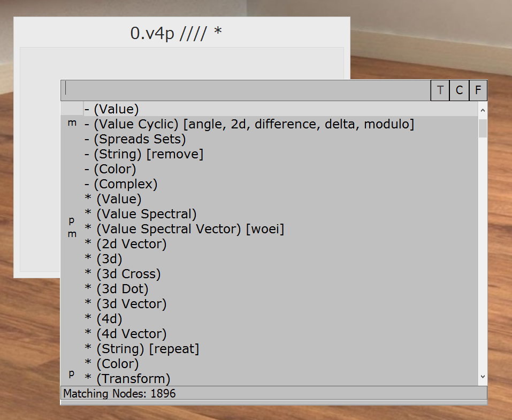Choose the '* (3d Cross)' node
Image resolution: width=512 pixels, height=420 pixels.
[123, 274]
